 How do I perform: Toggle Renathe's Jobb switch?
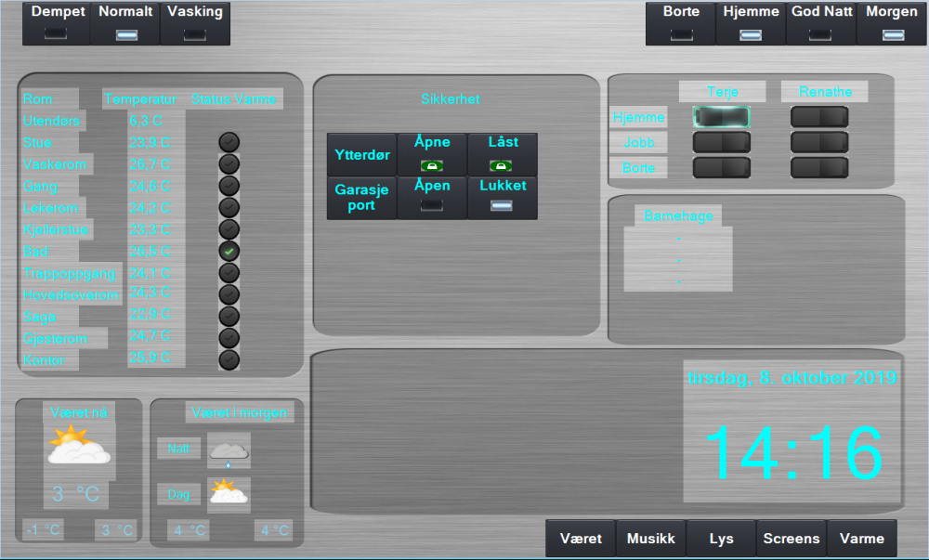818,142
